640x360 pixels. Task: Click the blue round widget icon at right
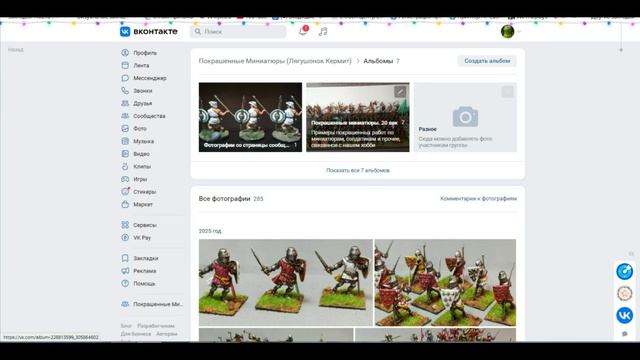pyautogui.click(x=624, y=271)
